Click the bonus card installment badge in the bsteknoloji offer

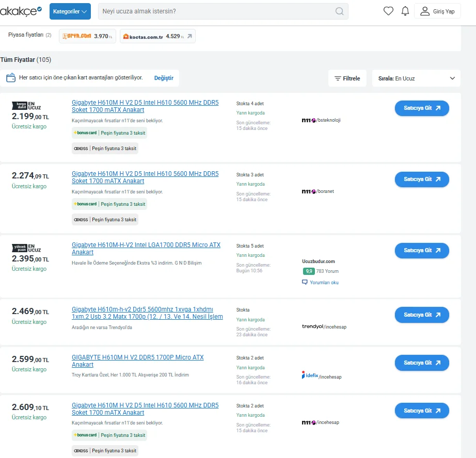point(109,133)
